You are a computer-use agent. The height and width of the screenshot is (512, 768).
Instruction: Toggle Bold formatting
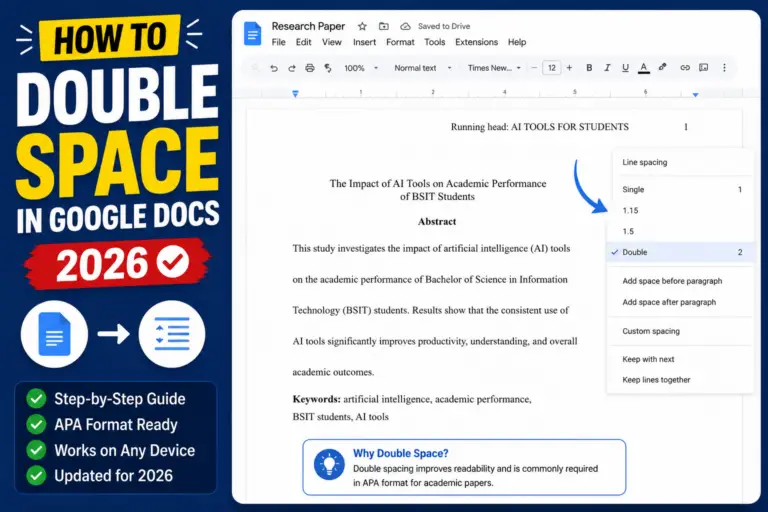(589, 68)
